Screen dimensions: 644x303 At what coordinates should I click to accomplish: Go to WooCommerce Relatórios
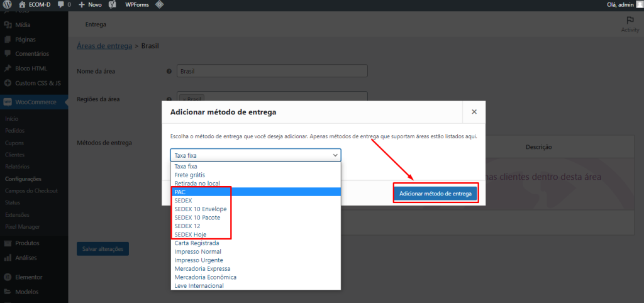pos(17,167)
